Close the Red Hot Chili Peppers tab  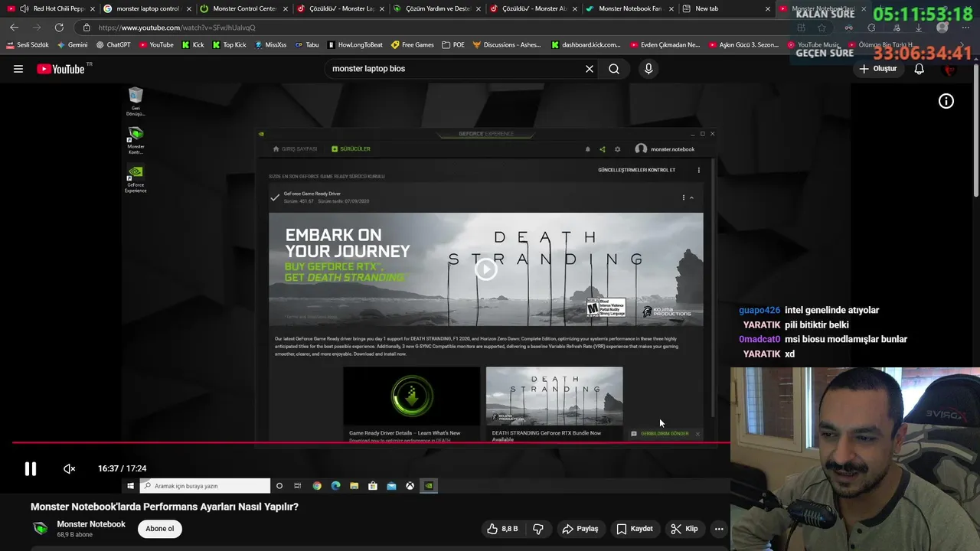tap(92, 8)
